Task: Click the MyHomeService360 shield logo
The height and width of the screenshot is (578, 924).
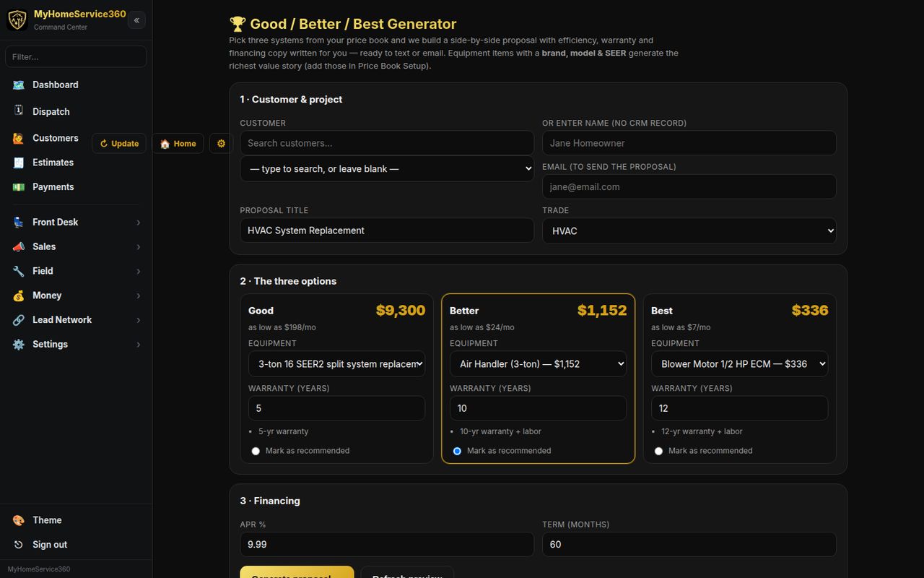Action: tap(17, 20)
